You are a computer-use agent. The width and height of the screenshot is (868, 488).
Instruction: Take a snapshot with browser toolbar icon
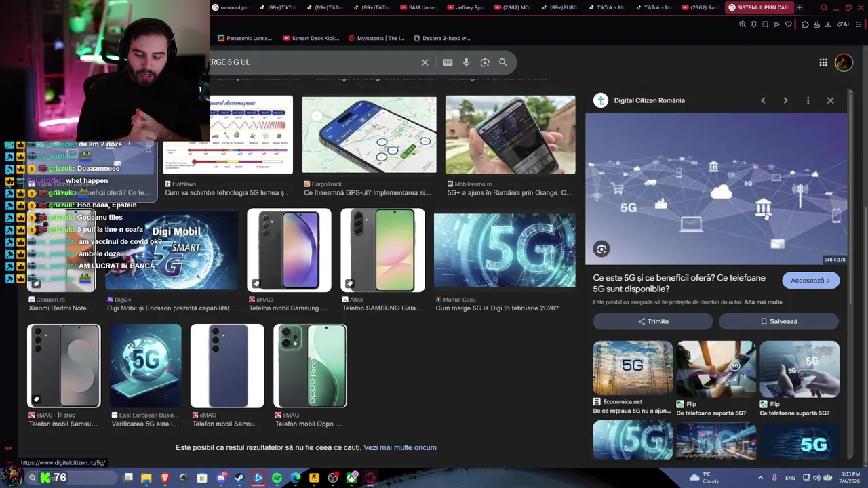pyautogui.click(x=766, y=24)
